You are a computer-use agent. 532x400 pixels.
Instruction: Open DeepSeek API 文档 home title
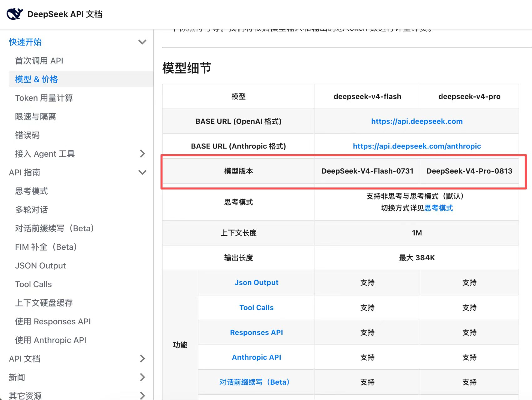click(65, 14)
